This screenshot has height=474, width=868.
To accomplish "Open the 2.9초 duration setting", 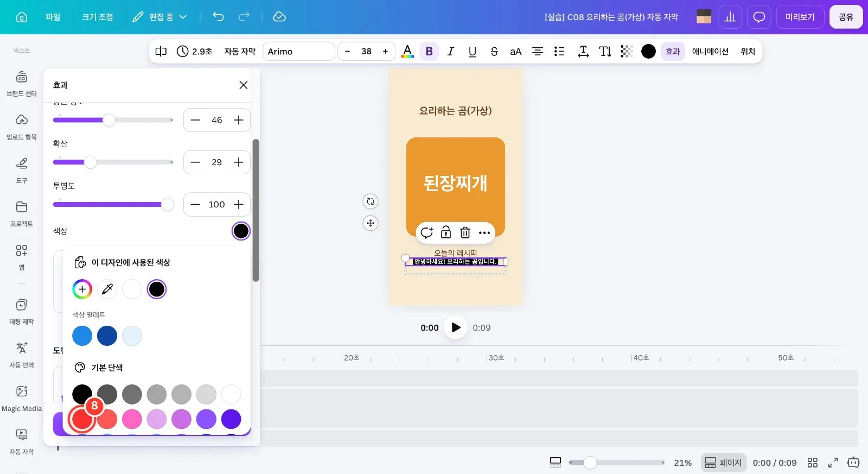I will (195, 52).
